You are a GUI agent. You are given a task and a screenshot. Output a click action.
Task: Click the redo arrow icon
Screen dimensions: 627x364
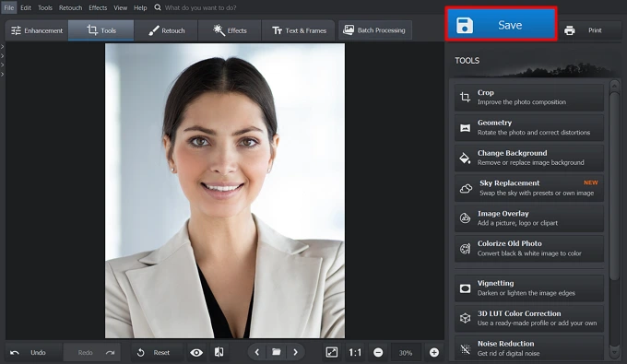pyautogui.click(x=110, y=353)
